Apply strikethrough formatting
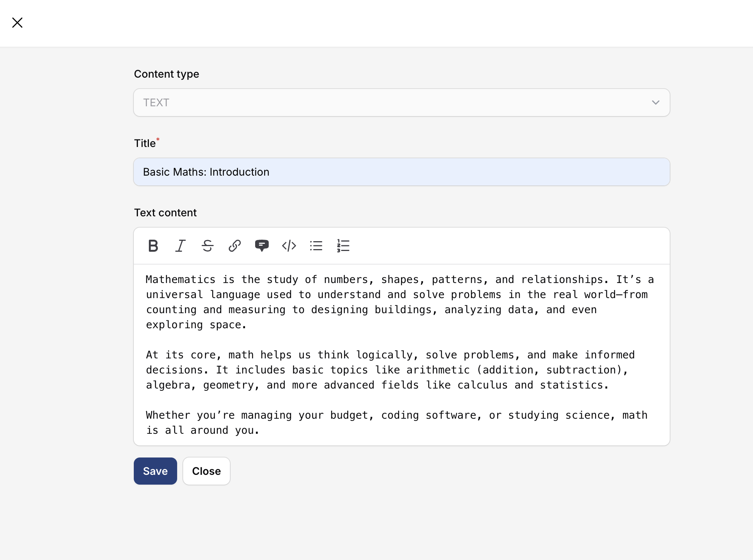Viewport: 753px width, 560px height. [207, 246]
